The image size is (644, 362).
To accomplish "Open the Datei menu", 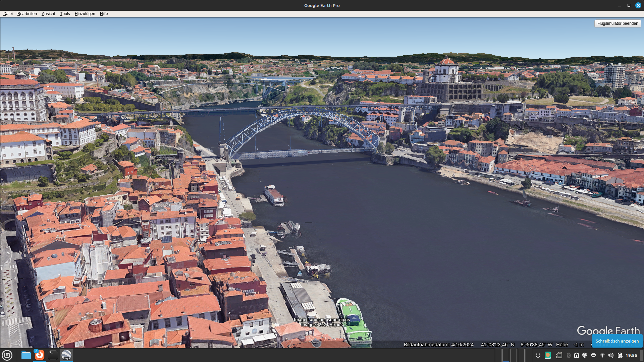I will (x=8, y=14).
